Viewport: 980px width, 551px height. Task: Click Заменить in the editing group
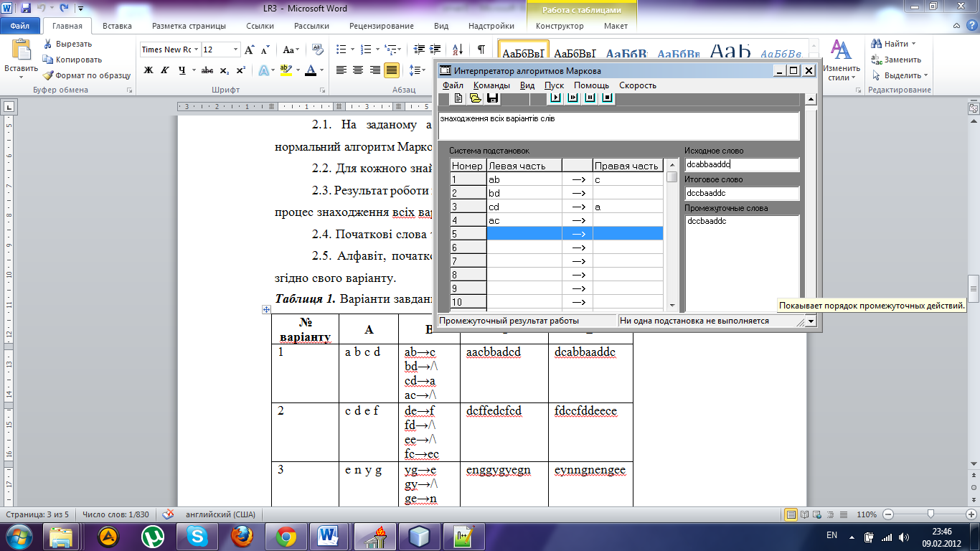pyautogui.click(x=896, y=60)
